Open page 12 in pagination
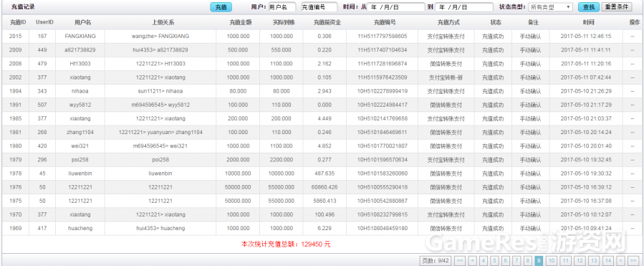 coord(580,260)
